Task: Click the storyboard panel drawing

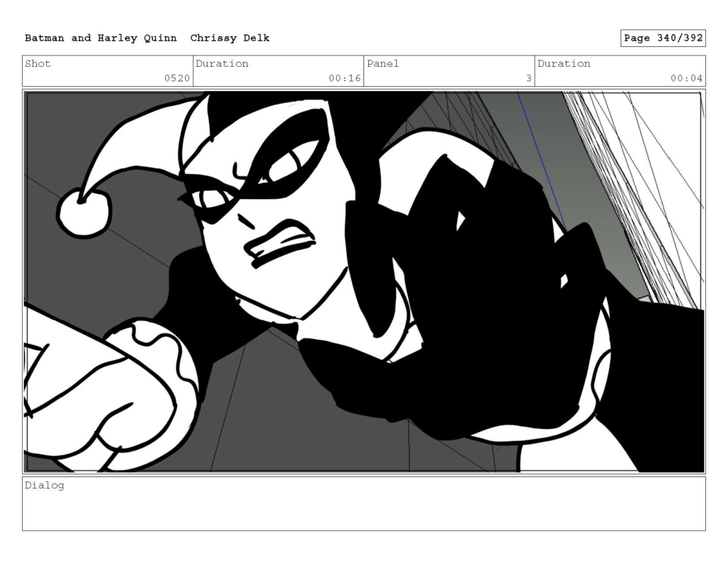Action: tap(364, 282)
